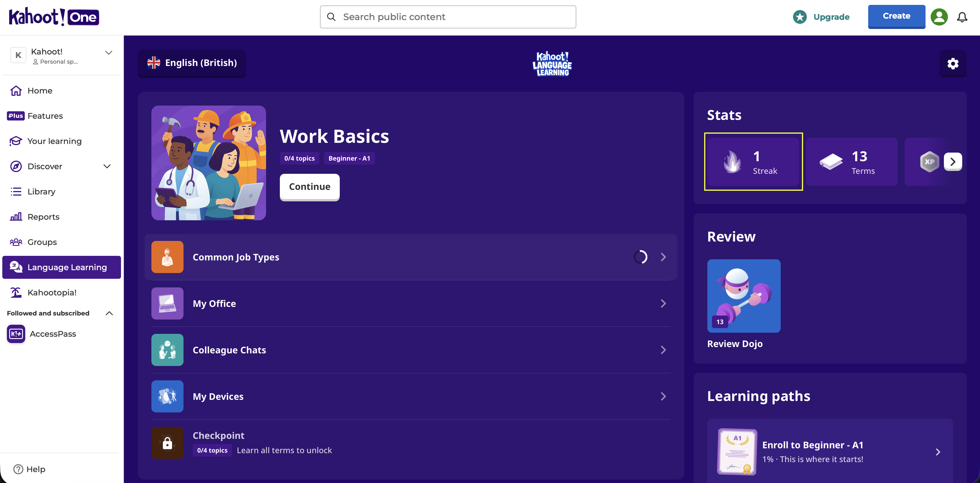The image size is (980, 483).
Task: Click the search magnifier icon
Action: pyautogui.click(x=331, y=17)
